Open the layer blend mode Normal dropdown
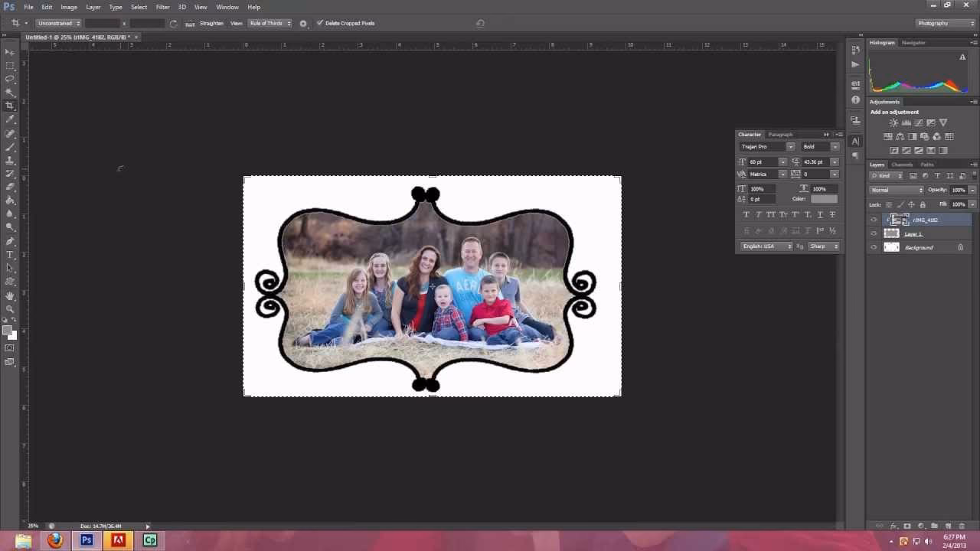 tap(894, 190)
